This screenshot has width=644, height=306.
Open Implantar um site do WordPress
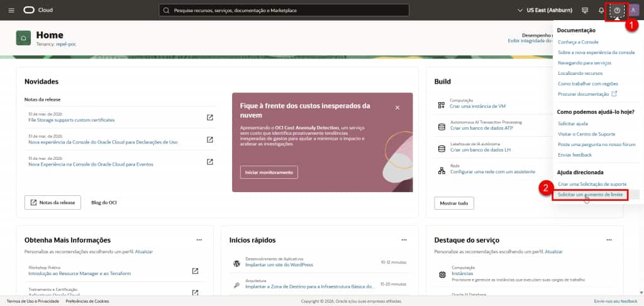pyautogui.click(x=279, y=264)
